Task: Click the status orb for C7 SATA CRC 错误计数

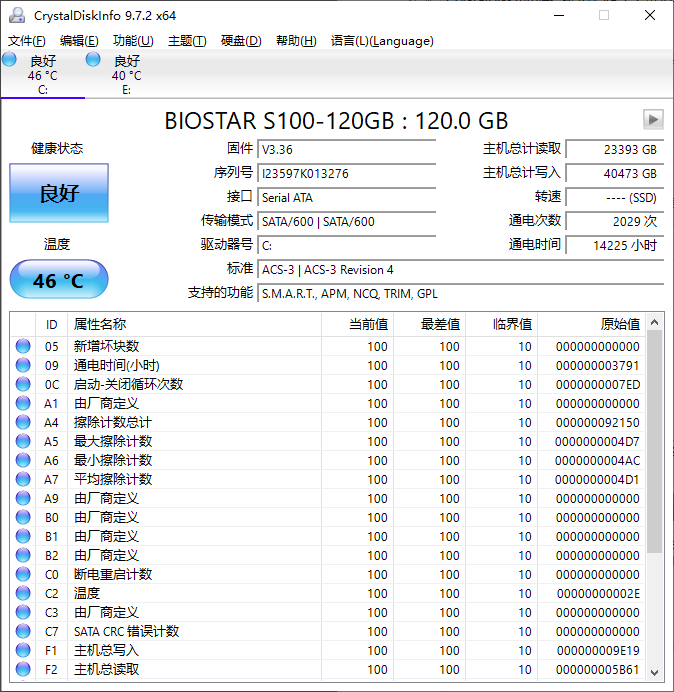Action: tap(23, 631)
